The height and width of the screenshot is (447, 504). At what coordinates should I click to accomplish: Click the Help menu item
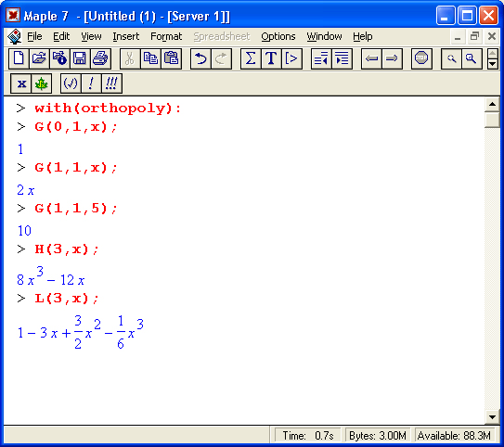point(363,36)
